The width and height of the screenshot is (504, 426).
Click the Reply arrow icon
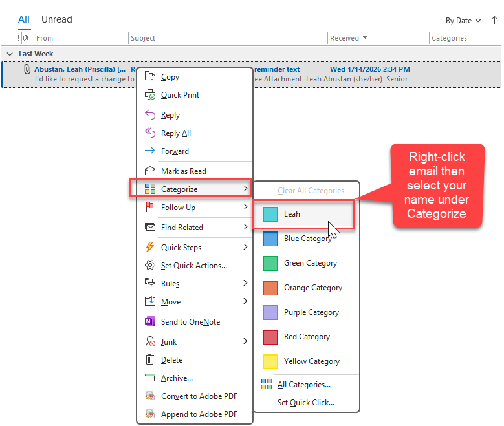click(x=150, y=114)
